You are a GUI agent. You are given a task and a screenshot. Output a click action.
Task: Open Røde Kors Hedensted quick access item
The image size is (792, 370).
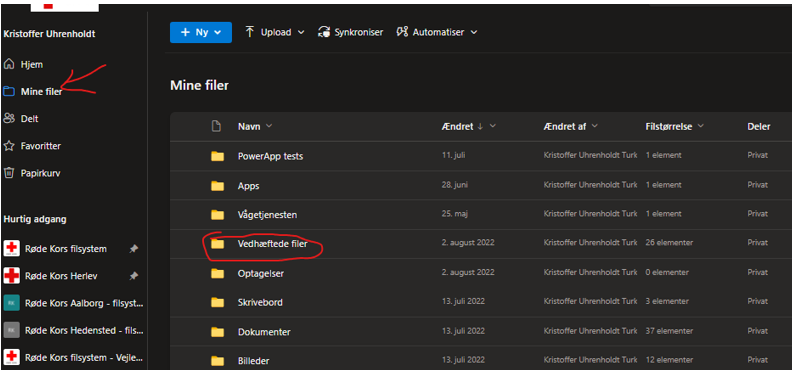(73, 330)
